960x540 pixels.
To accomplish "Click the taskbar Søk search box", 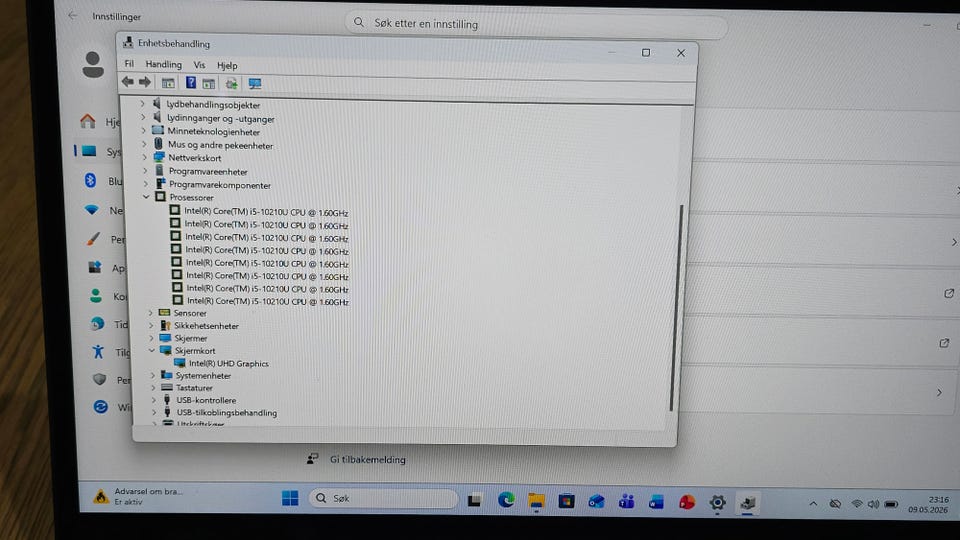I will click(384, 498).
